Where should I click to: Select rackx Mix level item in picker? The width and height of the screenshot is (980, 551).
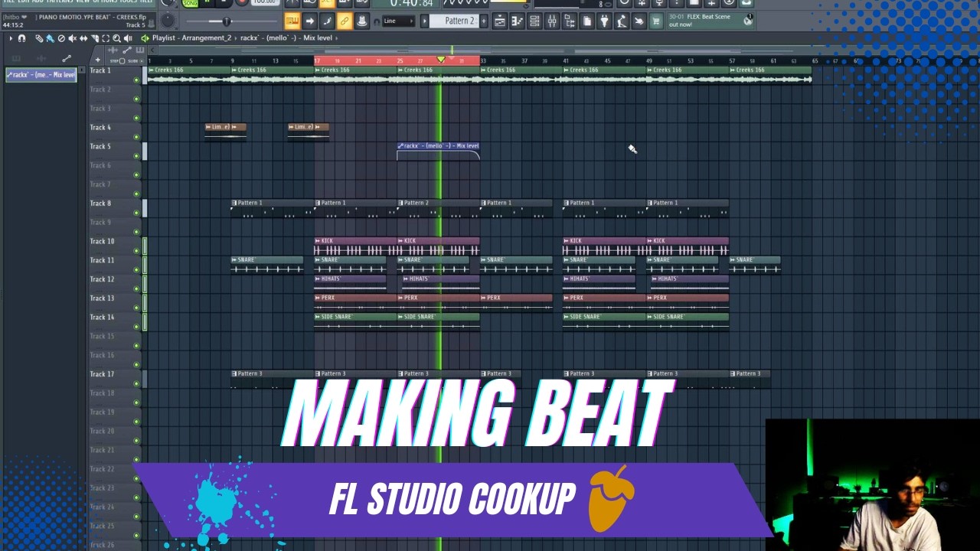(41, 75)
